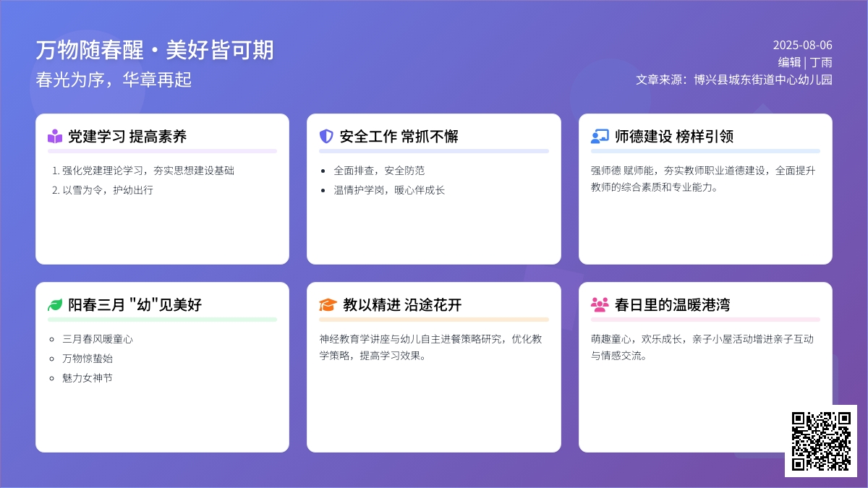Select the subtitle 春光为序，华章再起
868x488 pixels.
[x=114, y=80]
